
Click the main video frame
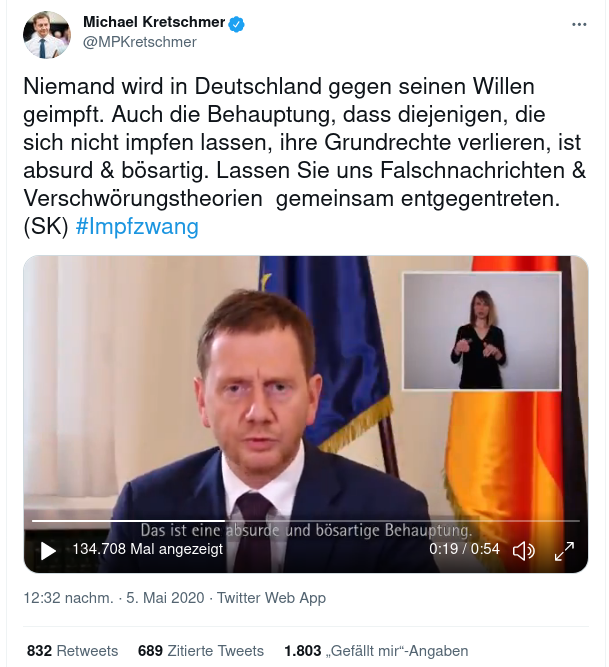306,414
